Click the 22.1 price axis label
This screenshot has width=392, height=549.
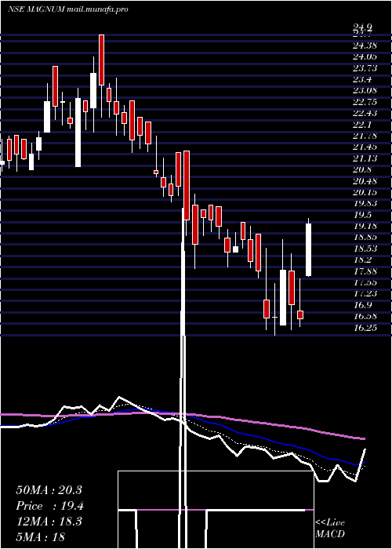tap(362, 125)
